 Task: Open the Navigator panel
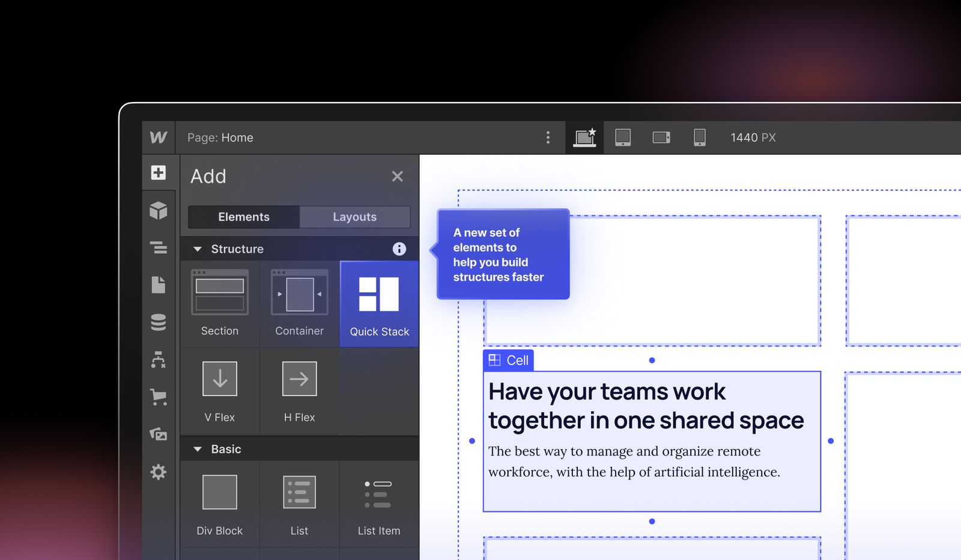click(x=159, y=248)
